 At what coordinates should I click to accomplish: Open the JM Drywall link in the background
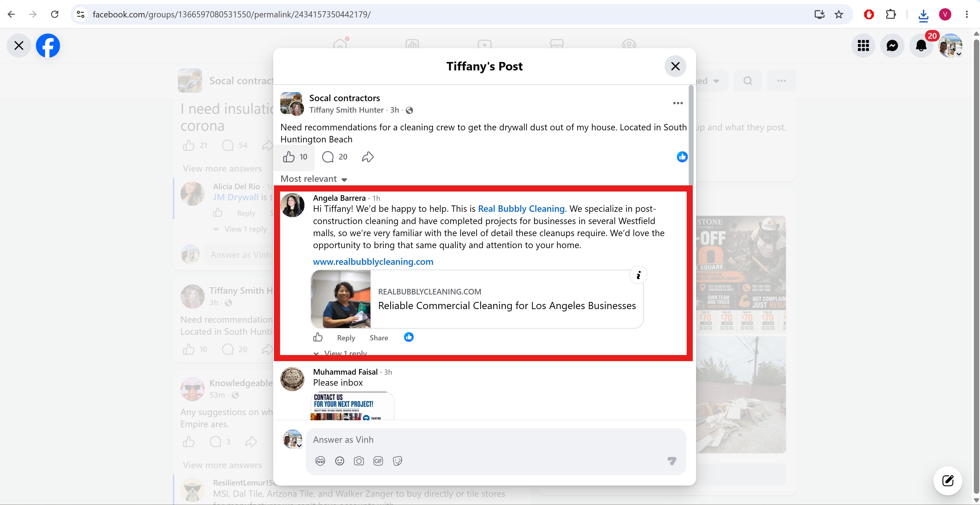point(236,197)
